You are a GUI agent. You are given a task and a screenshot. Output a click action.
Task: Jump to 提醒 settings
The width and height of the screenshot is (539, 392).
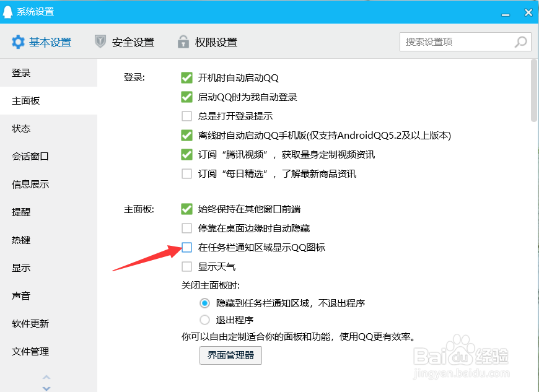click(x=48, y=212)
